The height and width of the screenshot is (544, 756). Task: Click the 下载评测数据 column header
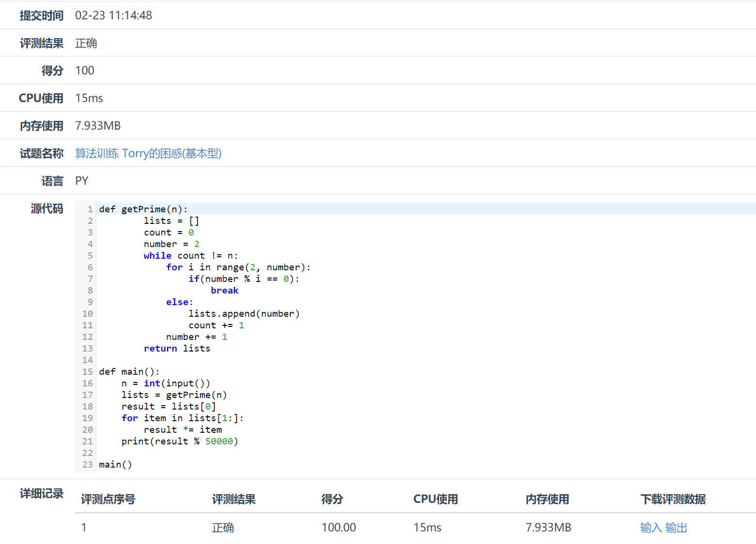(673, 500)
